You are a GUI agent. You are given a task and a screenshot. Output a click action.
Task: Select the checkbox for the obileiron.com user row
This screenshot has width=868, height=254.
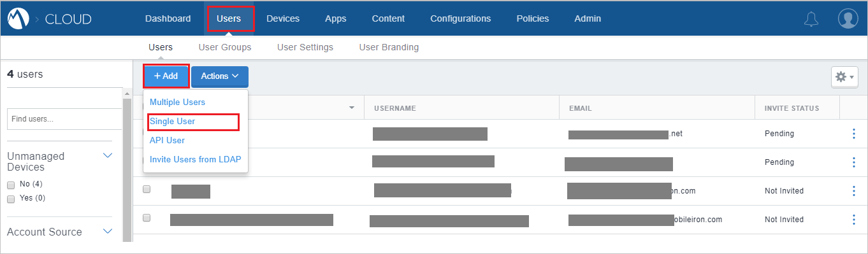[x=147, y=218]
